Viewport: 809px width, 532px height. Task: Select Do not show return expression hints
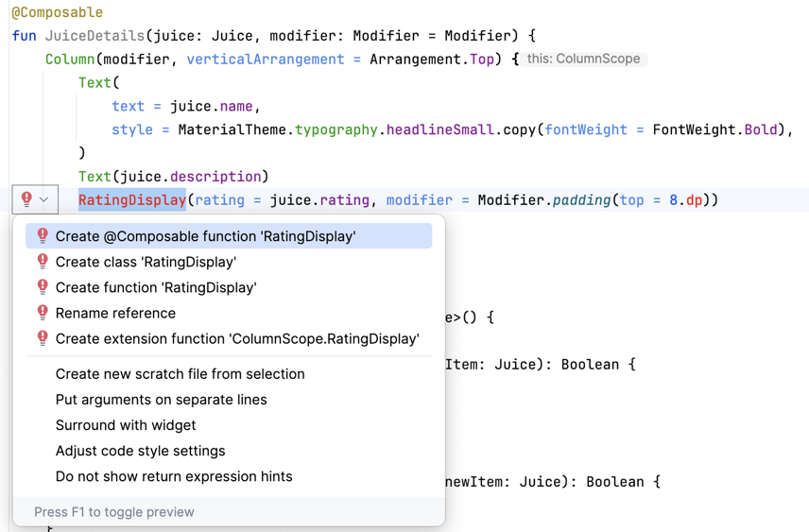click(174, 476)
